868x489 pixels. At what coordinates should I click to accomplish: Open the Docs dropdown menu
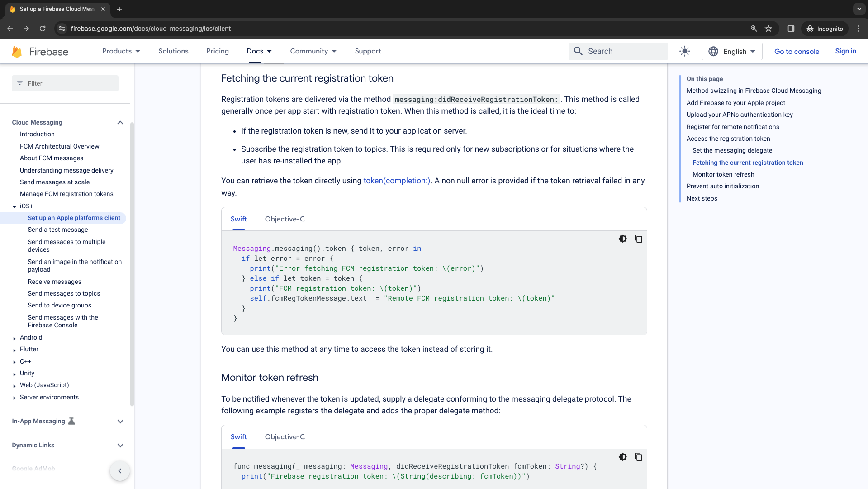click(x=259, y=51)
